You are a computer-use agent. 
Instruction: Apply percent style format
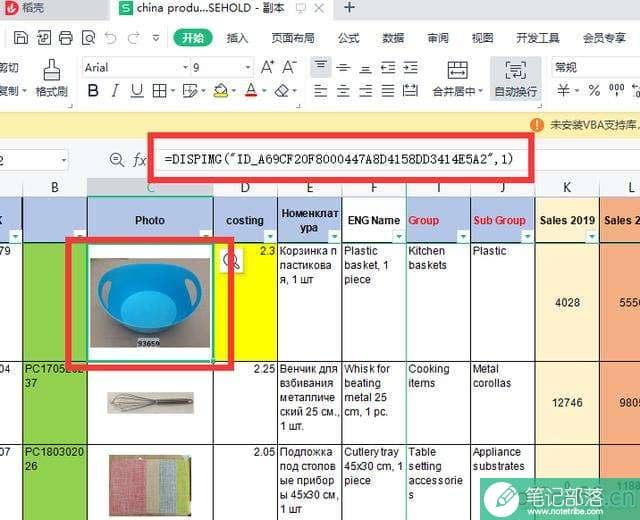594,90
